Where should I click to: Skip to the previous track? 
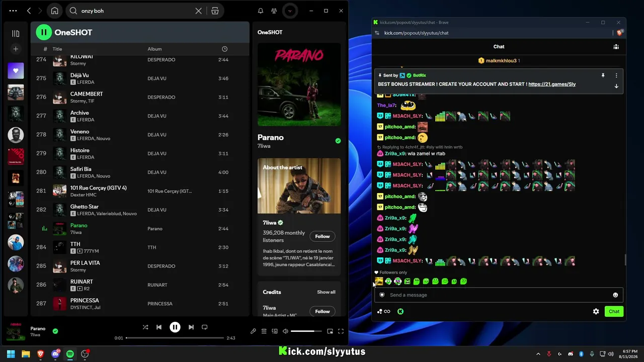pyautogui.click(x=159, y=327)
